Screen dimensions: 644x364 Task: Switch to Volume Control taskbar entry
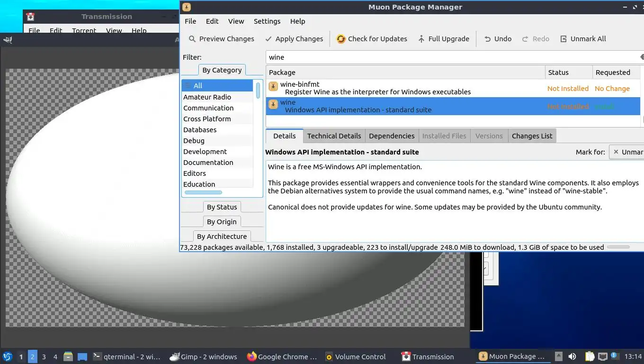tap(356, 356)
